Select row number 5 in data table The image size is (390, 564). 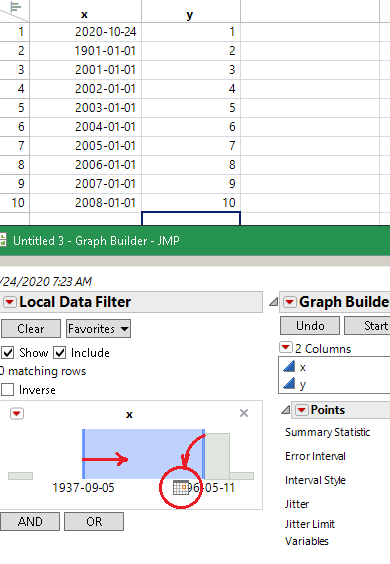14,108
